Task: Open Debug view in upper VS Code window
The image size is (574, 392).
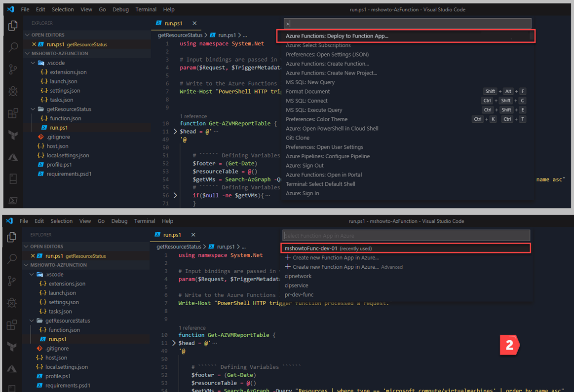Action: coord(13,91)
